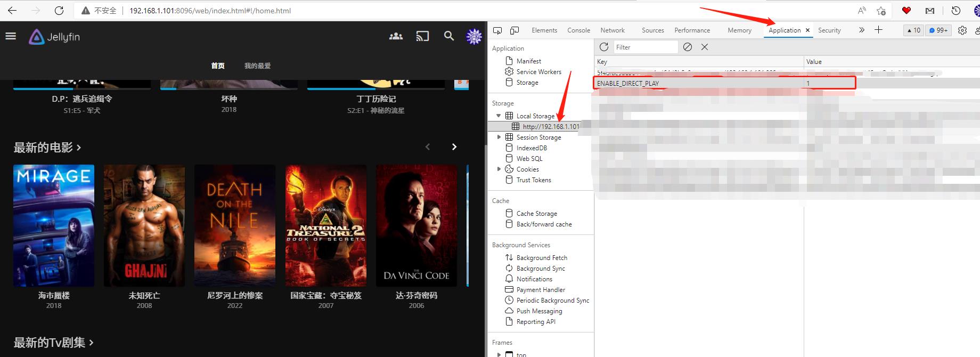Image resolution: width=980 pixels, height=357 pixels.
Task: Open Cache Storage item
Action: 536,214
